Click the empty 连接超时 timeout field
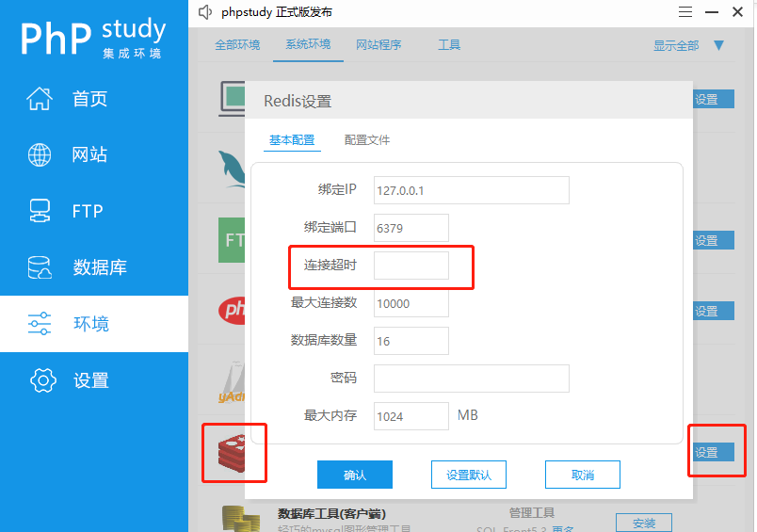Viewport: 757px width, 532px height. tap(411, 265)
